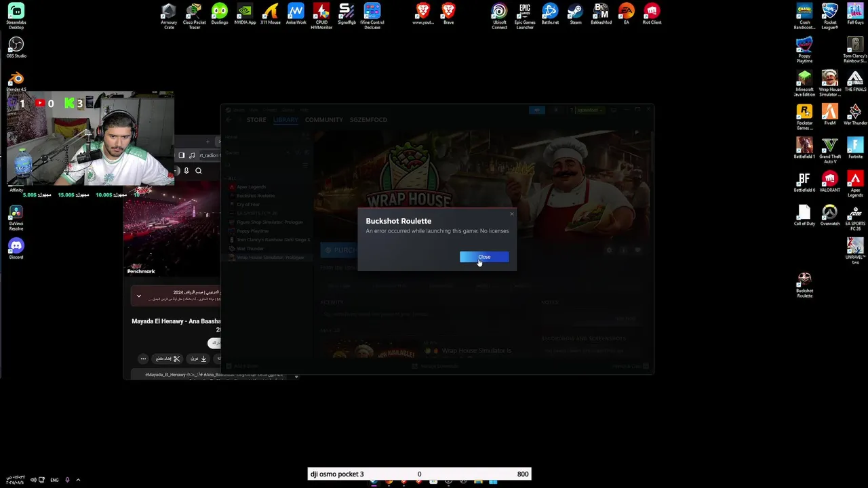Open BakkesMod shortcut
868x488 pixels.
coord(601,14)
